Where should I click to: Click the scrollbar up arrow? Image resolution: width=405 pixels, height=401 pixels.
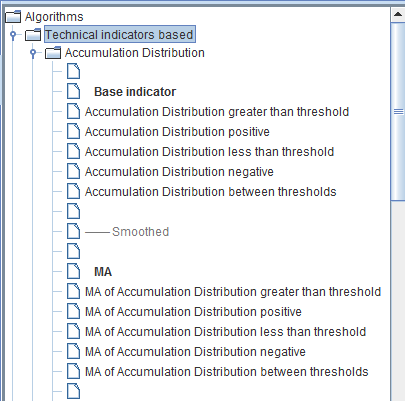pos(398,14)
